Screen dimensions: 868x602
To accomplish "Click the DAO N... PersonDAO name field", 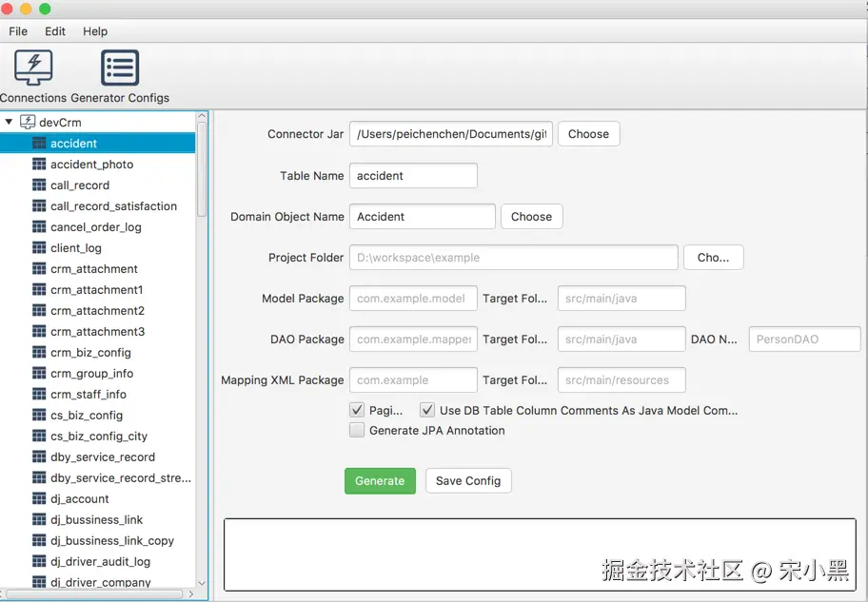I will tap(805, 340).
